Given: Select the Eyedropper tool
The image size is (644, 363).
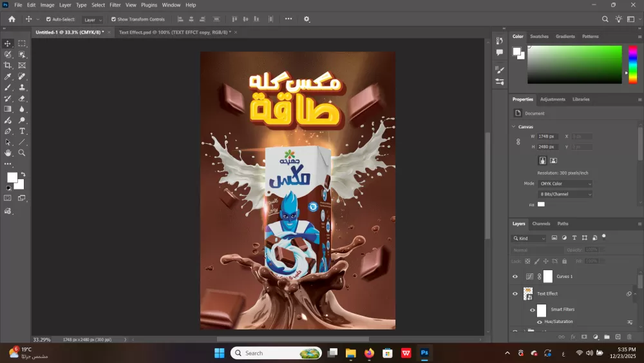Looking at the screenshot, I should pos(7,77).
